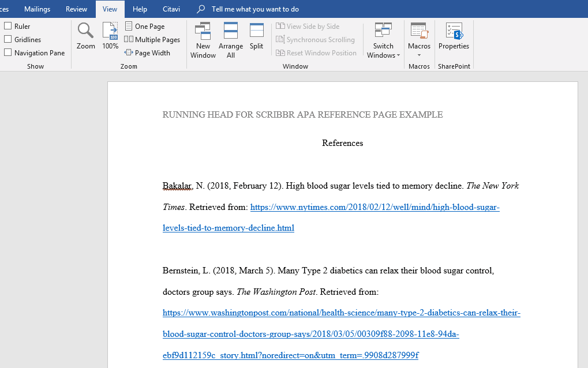Set zoom to 100%

point(110,36)
